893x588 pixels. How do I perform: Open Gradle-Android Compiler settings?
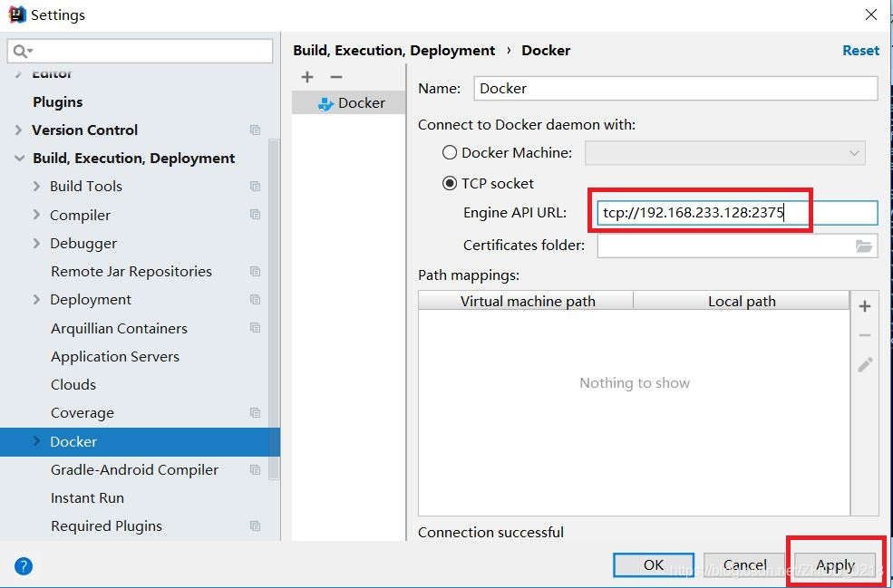(134, 469)
